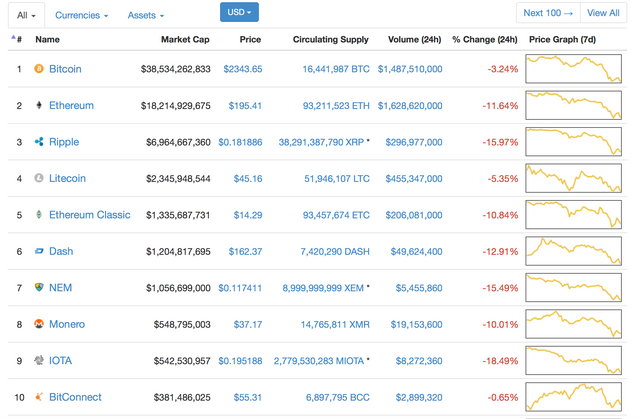This screenshot has height=419, width=640.
Task: Click BitConnect change -0.65%
Action: click(503, 397)
